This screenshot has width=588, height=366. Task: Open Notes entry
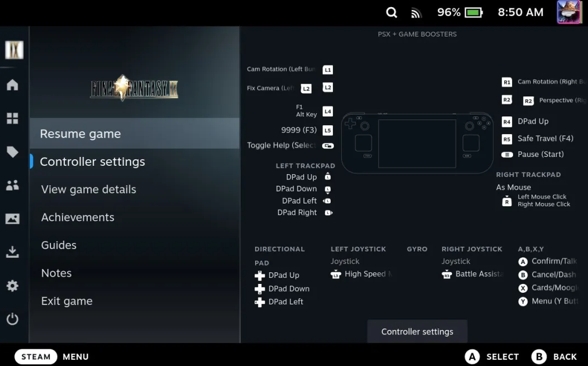coord(135,273)
